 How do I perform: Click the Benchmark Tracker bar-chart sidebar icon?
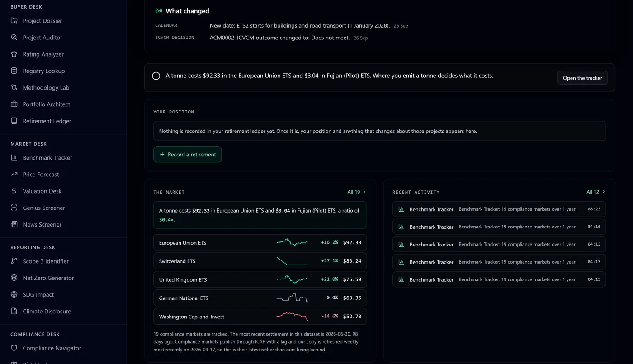click(x=14, y=157)
